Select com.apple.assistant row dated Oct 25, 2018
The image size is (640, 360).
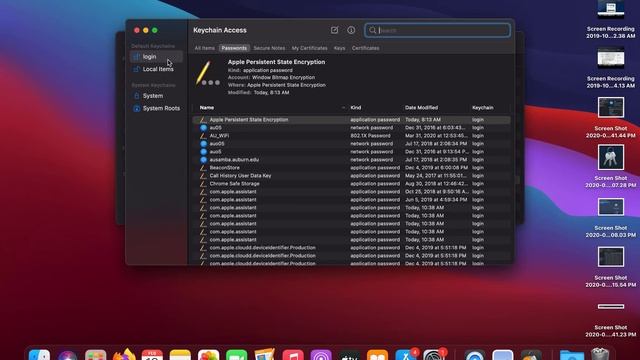(x=351, y=191)
